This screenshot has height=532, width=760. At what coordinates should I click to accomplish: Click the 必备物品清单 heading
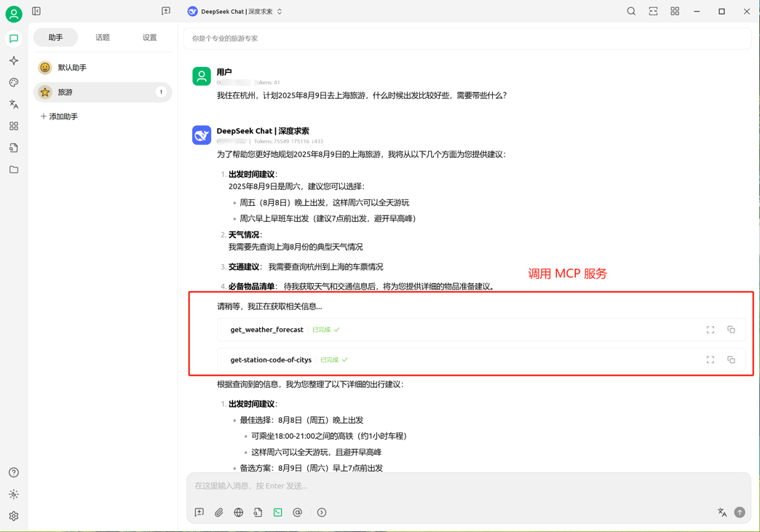(252, 286)
